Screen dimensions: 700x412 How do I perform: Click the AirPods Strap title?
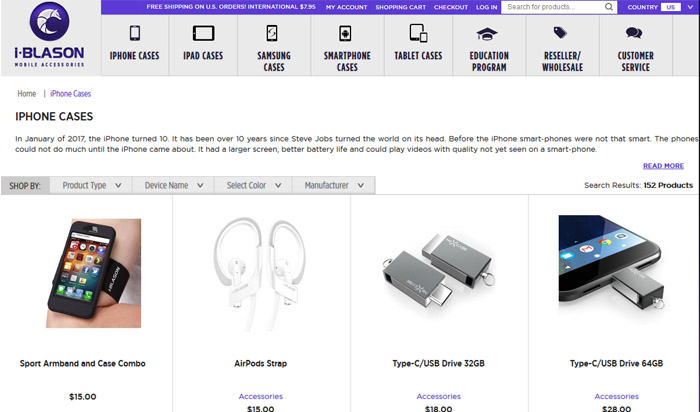[261, 363]
